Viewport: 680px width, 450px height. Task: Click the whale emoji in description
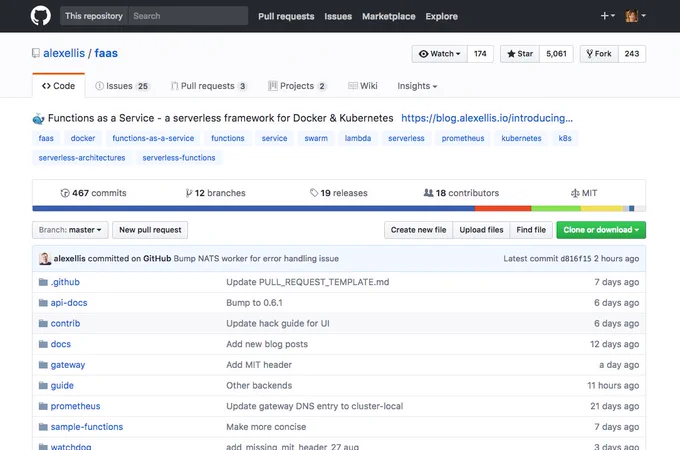(38, 118)
